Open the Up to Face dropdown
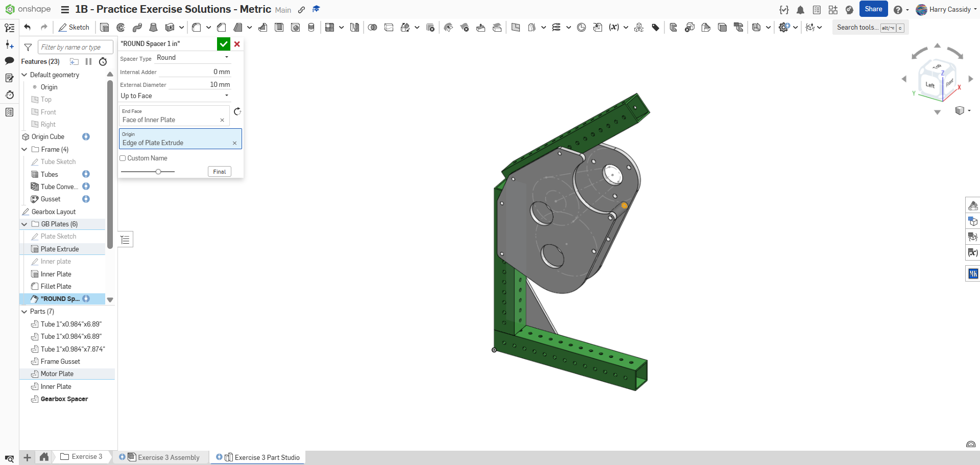Screen dimensions: 980x465 coord(175,96)
